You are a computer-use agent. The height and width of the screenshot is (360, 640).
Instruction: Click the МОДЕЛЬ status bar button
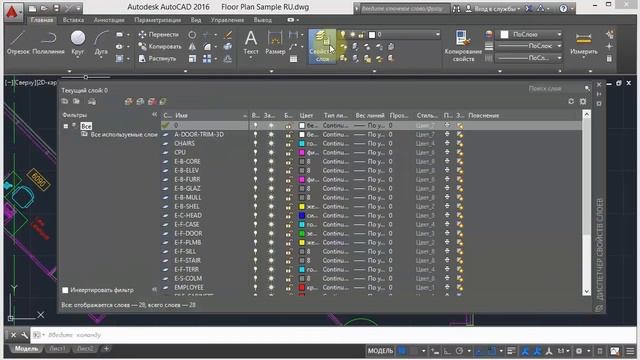coord(380,351)
